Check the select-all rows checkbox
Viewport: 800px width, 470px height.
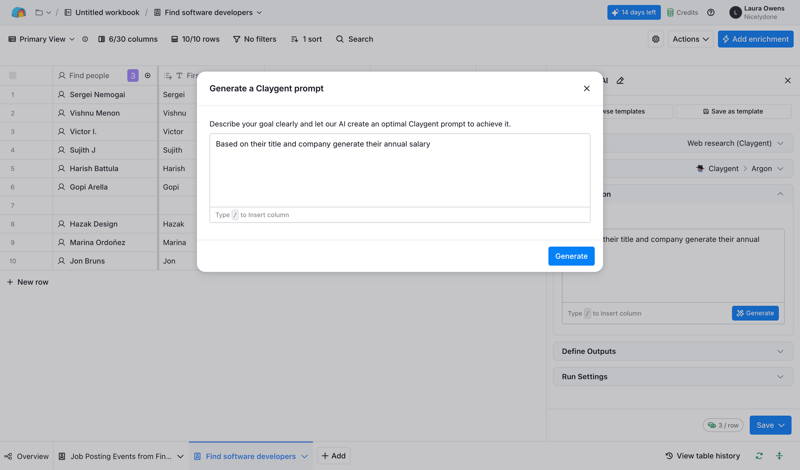[13, 76]
